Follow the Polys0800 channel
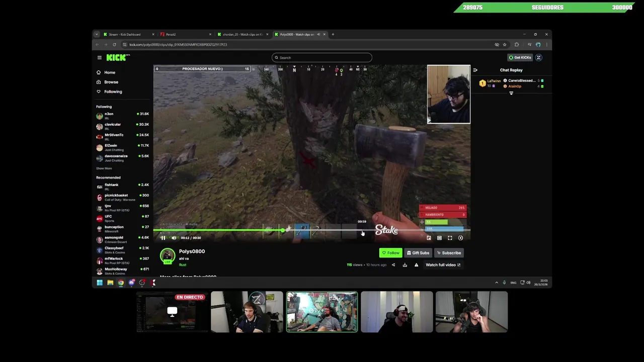Image resolution: width=644 pixels, height=362 pixels. (391, 253)
